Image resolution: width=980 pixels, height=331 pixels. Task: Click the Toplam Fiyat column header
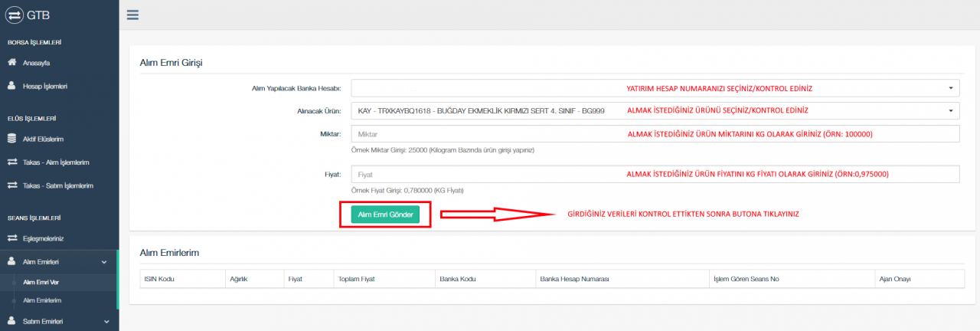354,279
